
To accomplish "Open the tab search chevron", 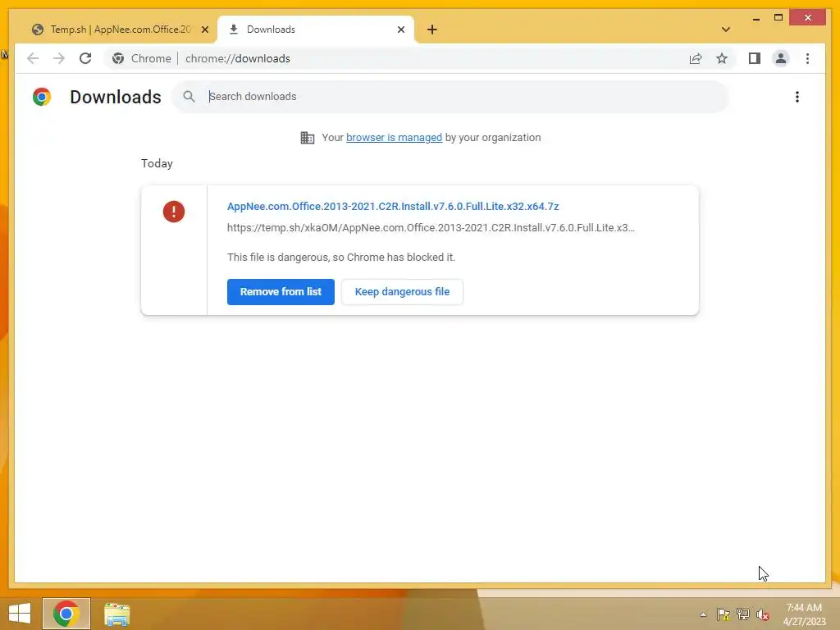I will click(725, 30).
